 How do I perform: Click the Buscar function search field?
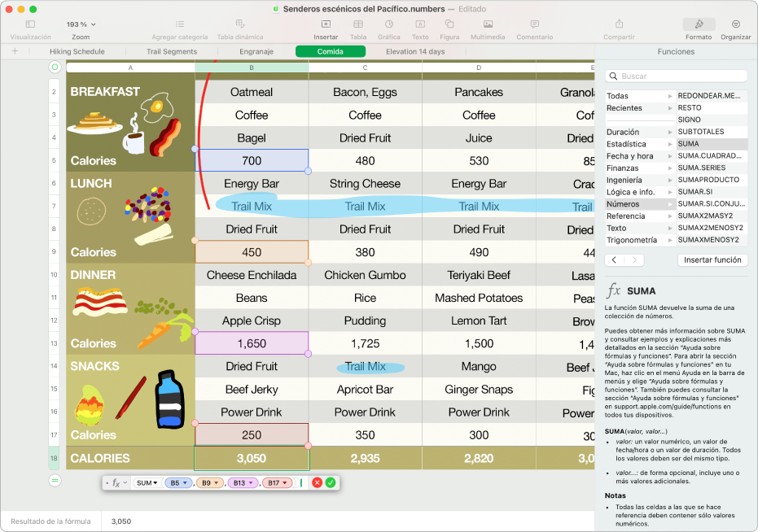(680, 76)
